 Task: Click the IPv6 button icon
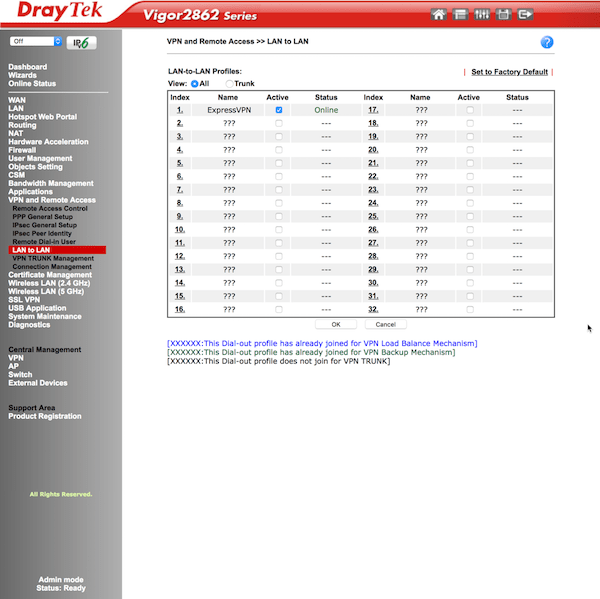[81, 42]
